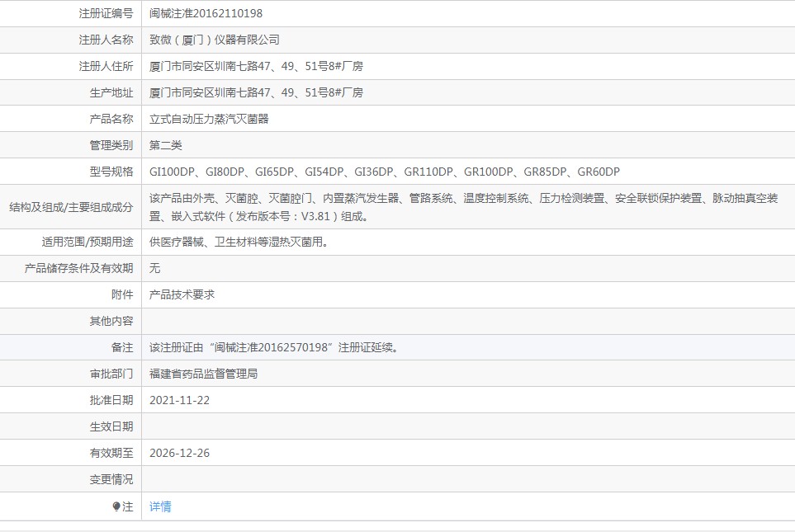Click the 产品储存条件及有效期 label
Viewport: 795px width, 532px height.
pos(78,268)
